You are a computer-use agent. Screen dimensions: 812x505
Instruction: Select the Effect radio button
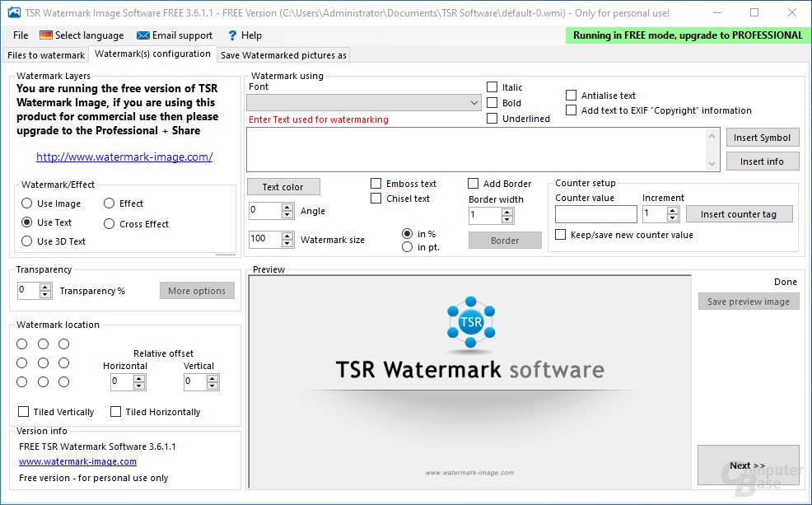(x=109, y=203)
